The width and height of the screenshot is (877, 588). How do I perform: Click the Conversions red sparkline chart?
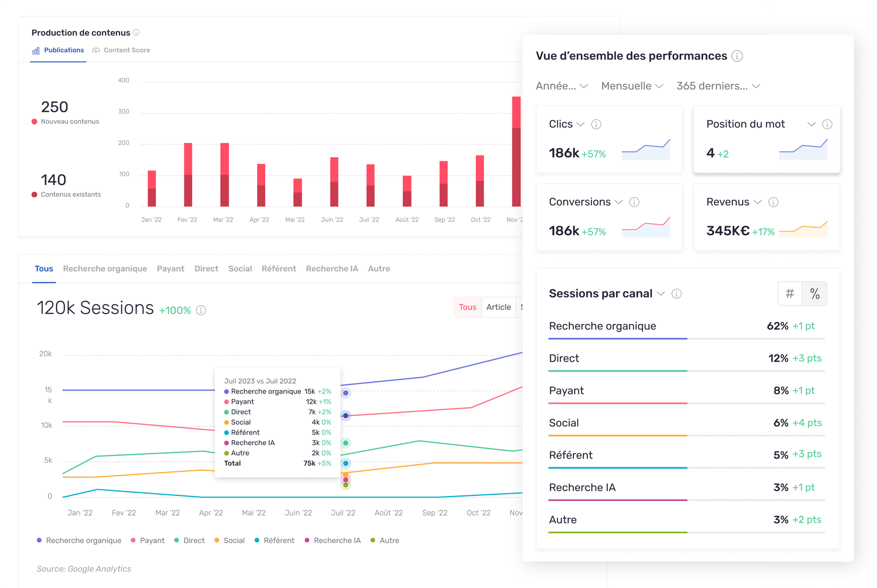(x=646, y=227)
